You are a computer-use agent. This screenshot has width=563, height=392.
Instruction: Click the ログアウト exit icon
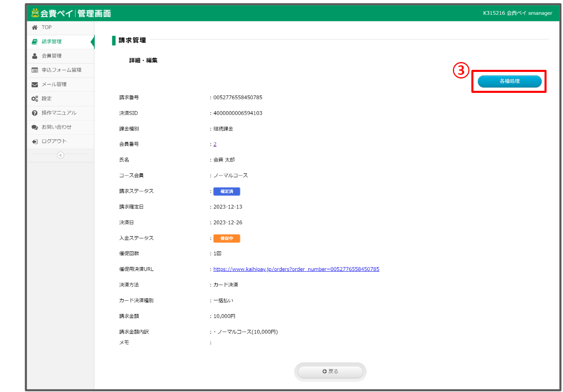pos(35,141)
